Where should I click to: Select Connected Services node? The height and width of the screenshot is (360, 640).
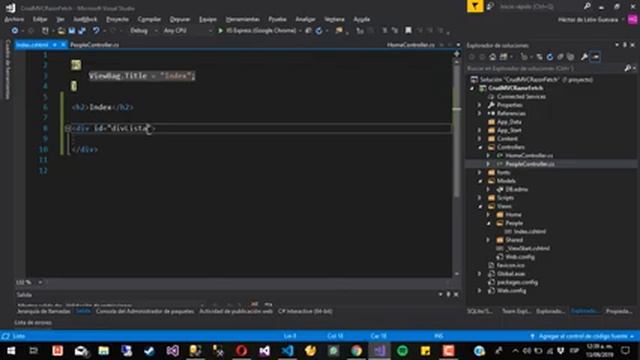pos(521,97)
